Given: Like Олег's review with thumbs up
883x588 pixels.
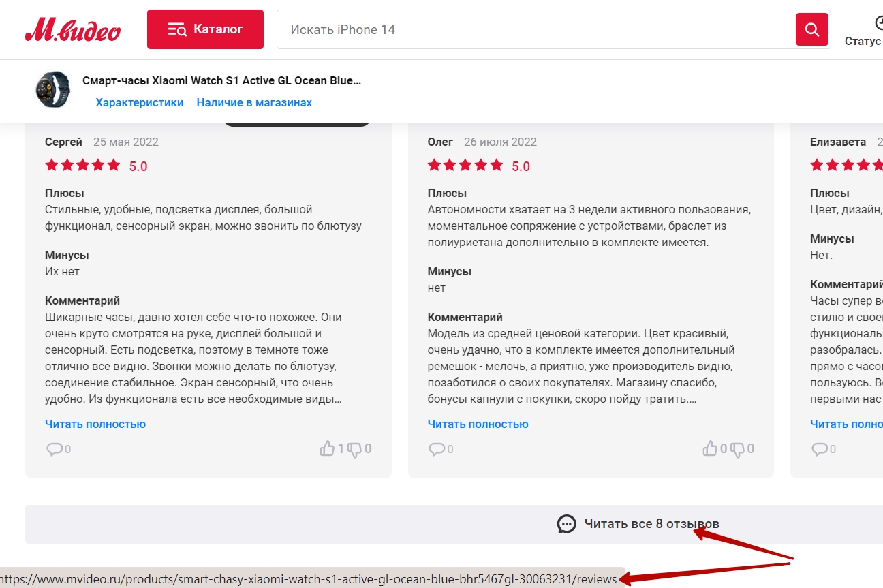Looking at the screenshot, I should (710, 448).
